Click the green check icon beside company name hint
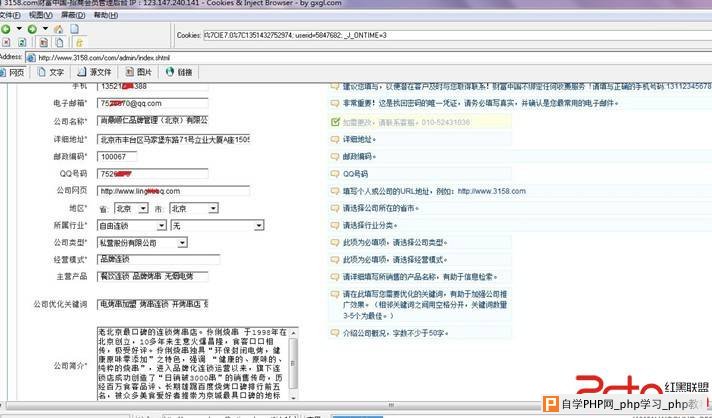Viewport: 712px width, 418px height. tap(335, 122)
